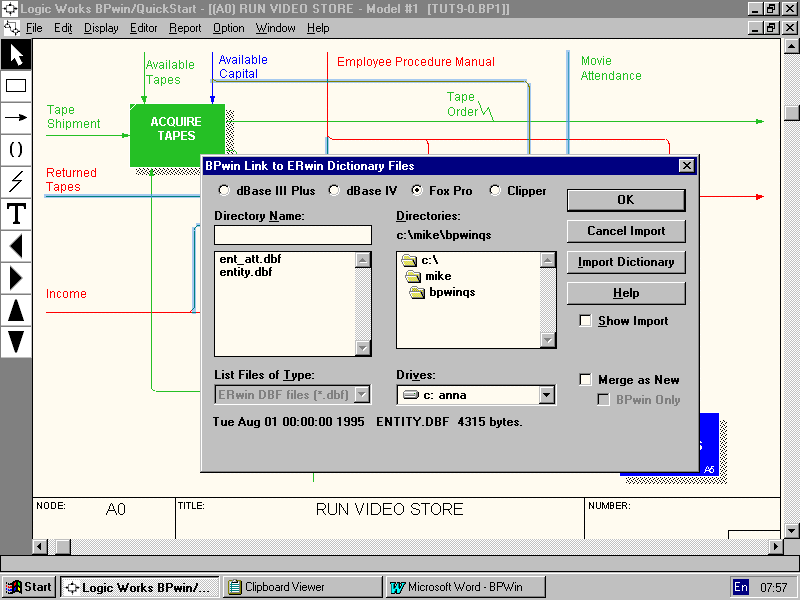
Task: Open the Report menu
Action: coord(185,28)
